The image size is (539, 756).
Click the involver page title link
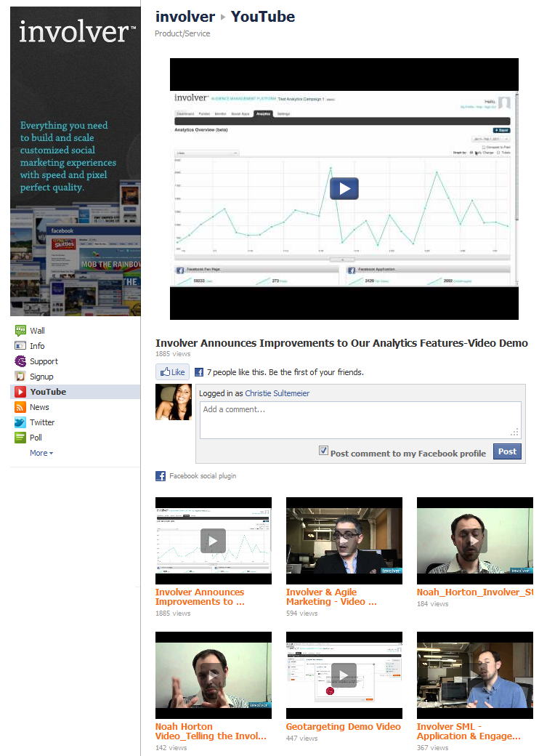pyautogui.click(x=185, y=17)
